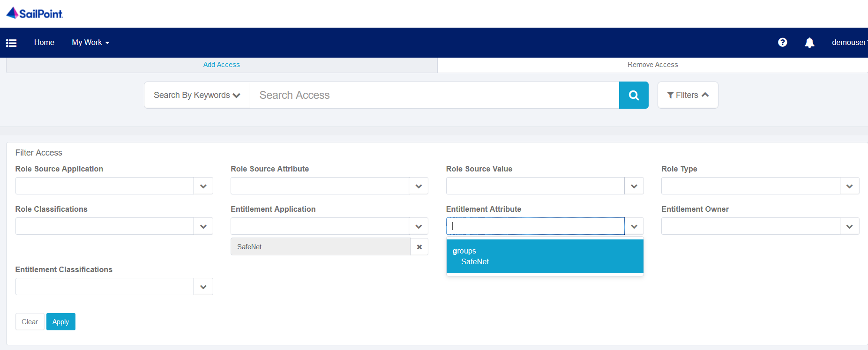Focus the Entitlement Classifications input

pyautogui.click(x=105, y=287)
